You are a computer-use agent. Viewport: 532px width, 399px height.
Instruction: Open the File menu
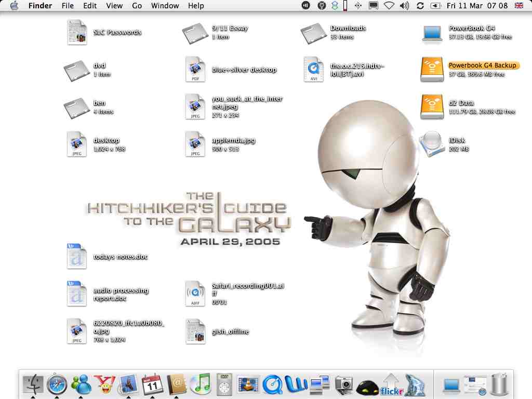coord(68,6)
